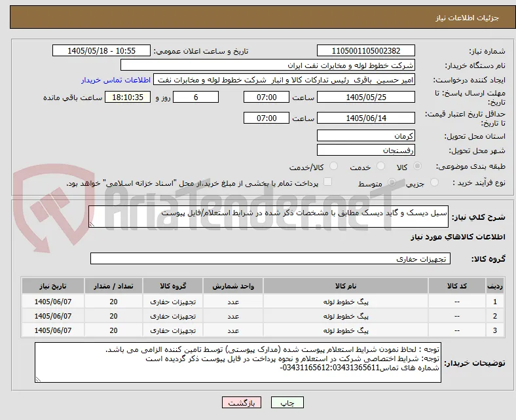
Task: Click پیگ خطوط لوله in row 1
Action: click(x=346, y=302)
